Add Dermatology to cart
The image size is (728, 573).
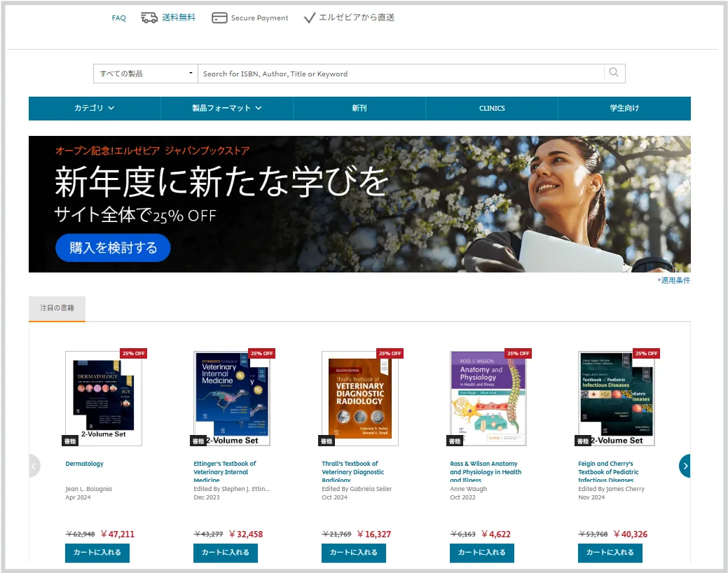pyautogui.click(x=97, y=552)
